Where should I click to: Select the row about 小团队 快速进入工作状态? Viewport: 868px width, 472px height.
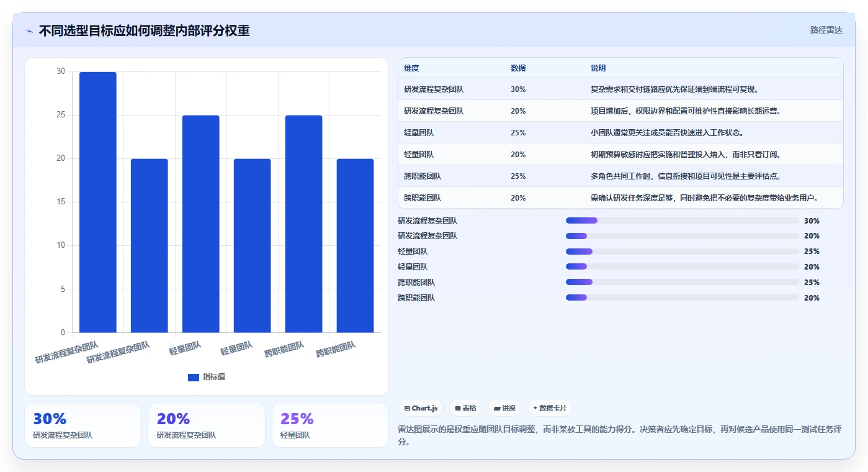tap(620, 133)
